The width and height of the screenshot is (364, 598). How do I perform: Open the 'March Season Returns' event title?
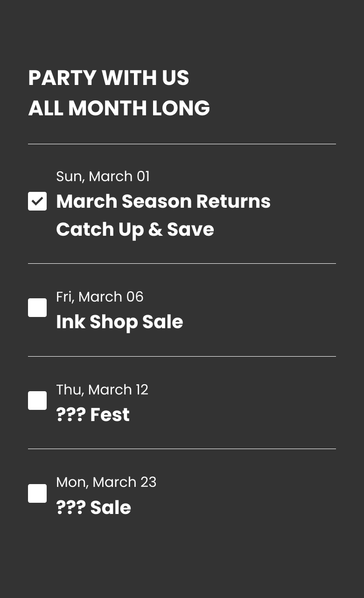(x=163, y=201)
